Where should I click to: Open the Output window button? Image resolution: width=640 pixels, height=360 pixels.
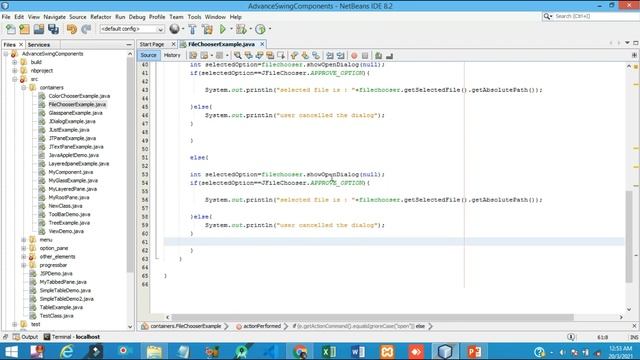pyautogui.click(x=25, y=337)
